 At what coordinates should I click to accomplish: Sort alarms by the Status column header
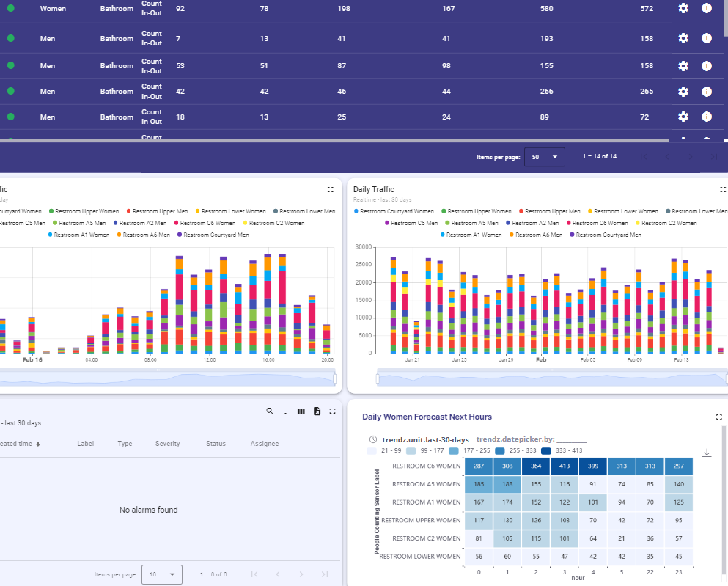point(216,444)
